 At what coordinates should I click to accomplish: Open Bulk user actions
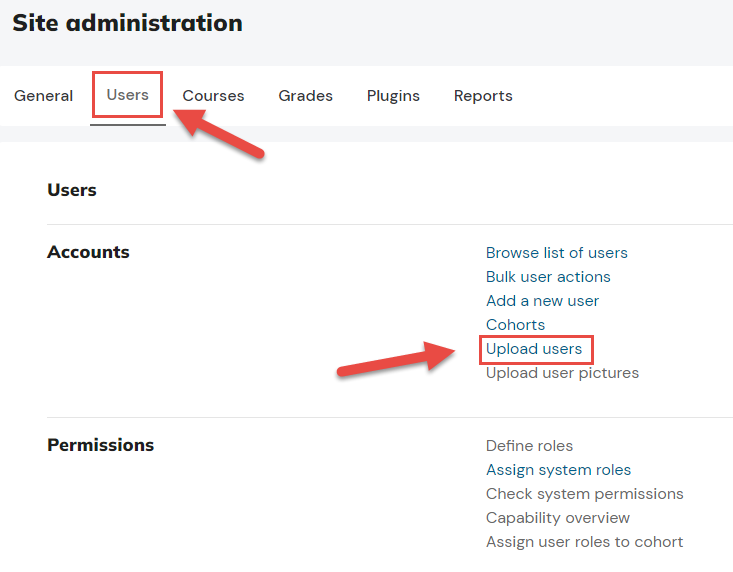[x=548, y=277]
